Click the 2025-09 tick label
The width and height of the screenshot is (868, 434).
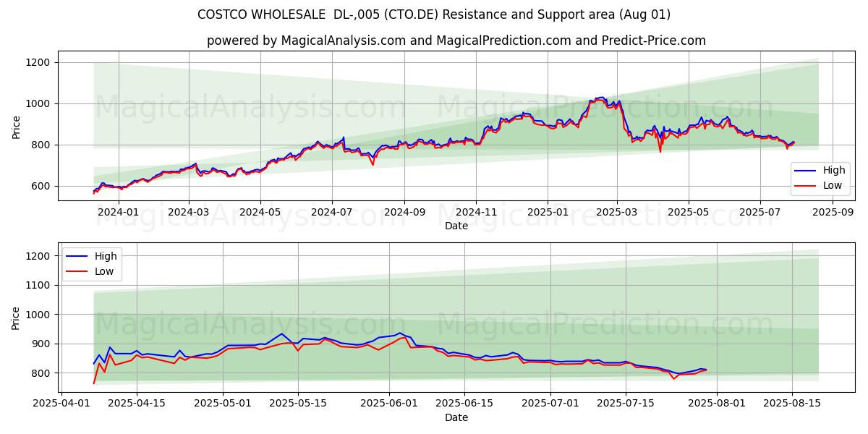coord(833,212)
